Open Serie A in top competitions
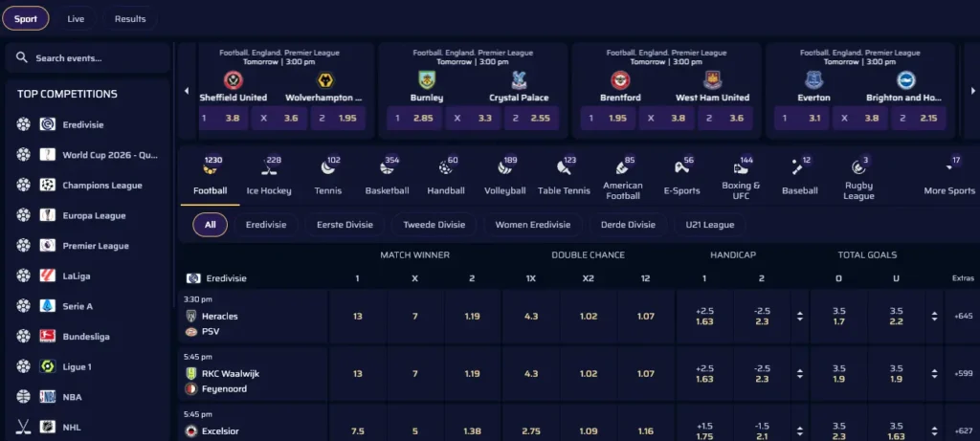This screenshot has width=980, height=441. click(x=87, y=307)
